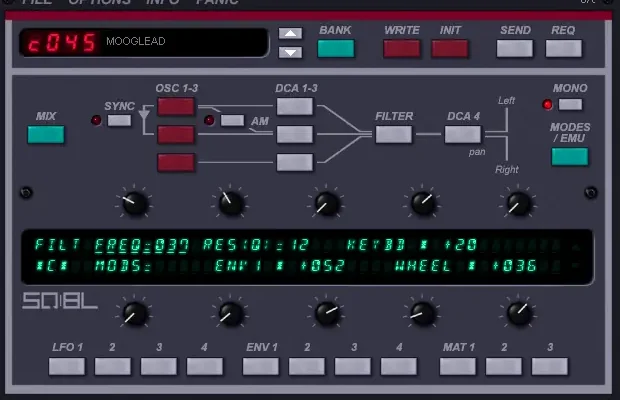Screen dimensions: 620x400
Task: Open the FILTER page button
Action: click(x=393, y=134)
